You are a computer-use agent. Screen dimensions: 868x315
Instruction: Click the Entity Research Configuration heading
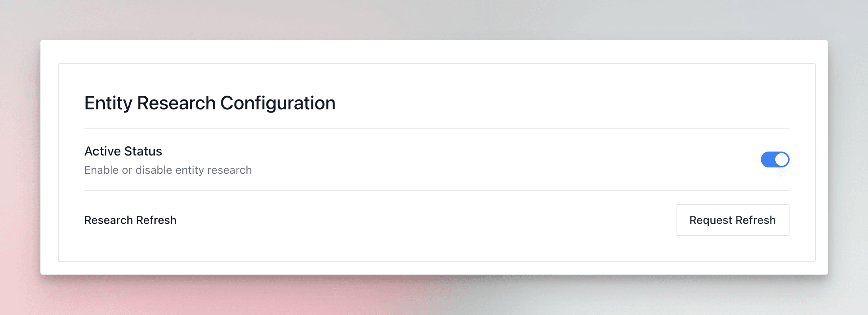click(210, 103)
